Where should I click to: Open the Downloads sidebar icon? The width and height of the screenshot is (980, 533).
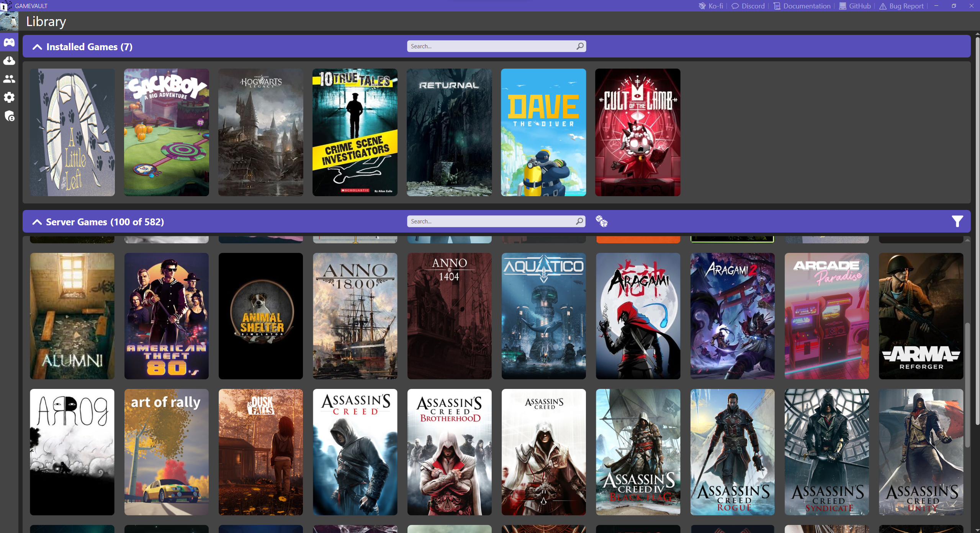coord(9,61)
